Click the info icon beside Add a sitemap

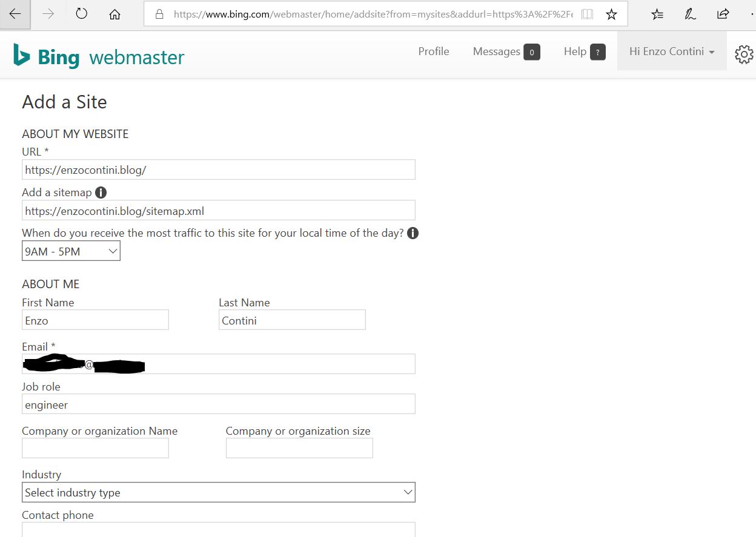coord(101,193)
